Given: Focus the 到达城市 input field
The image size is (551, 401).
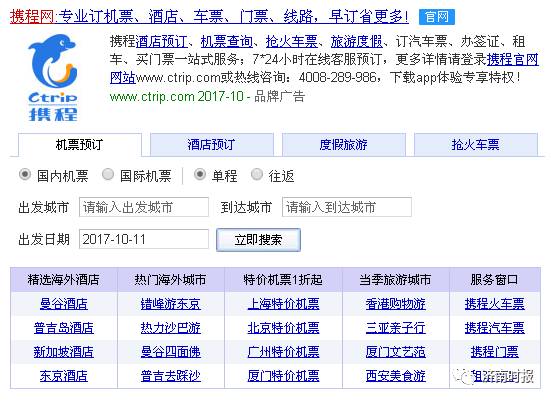Looking at the screenshot, I should click(347, 207).
